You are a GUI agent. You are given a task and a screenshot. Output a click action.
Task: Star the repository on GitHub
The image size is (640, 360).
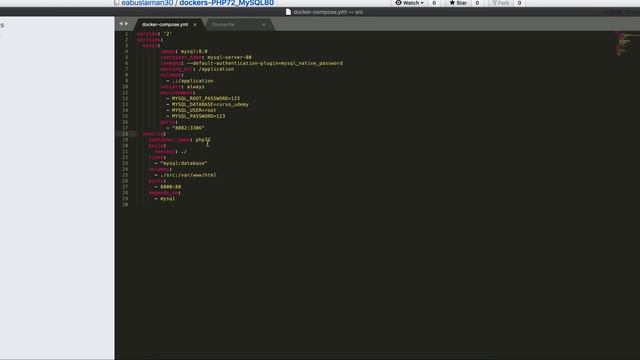click(458, 3)
